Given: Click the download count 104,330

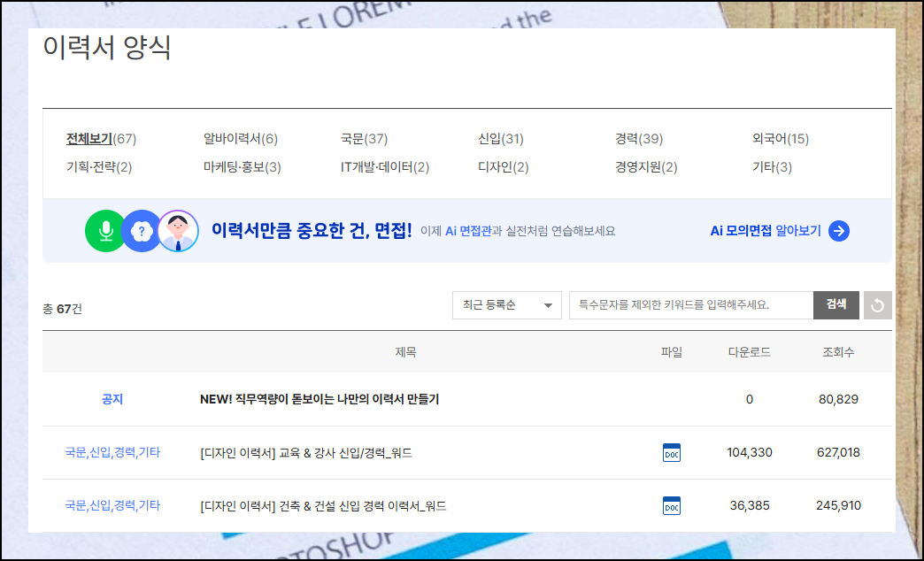Looking at the screenshot, I should (750, 452).
